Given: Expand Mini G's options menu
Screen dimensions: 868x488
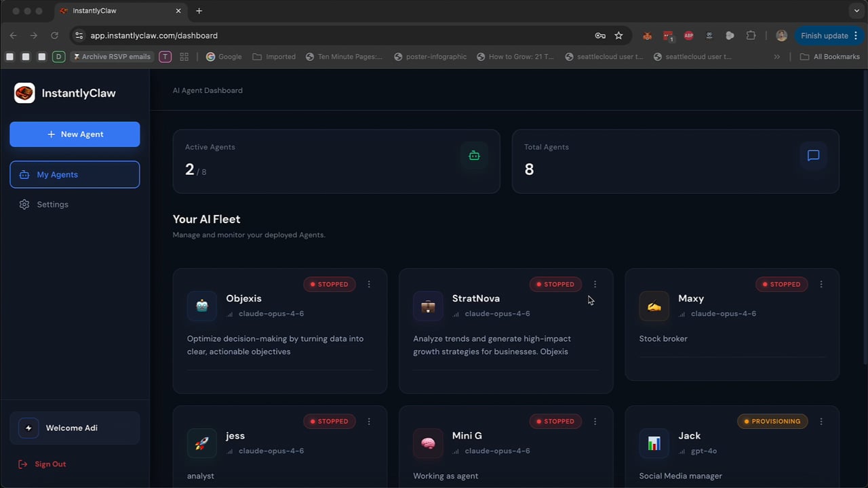Looking at the screenshot, I should point(595,421).
